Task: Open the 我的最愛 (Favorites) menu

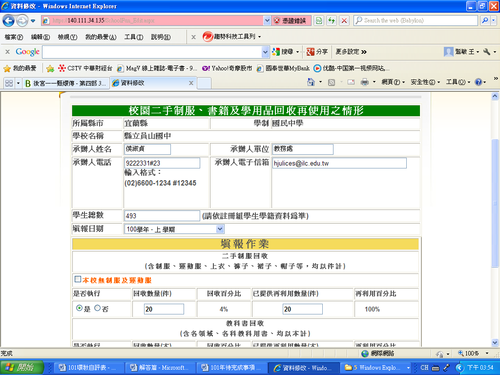Action: [x=101, y=37]
